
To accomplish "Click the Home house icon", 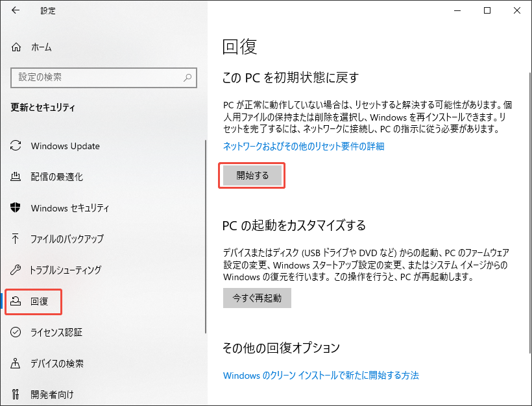I will tap(16, 47).
